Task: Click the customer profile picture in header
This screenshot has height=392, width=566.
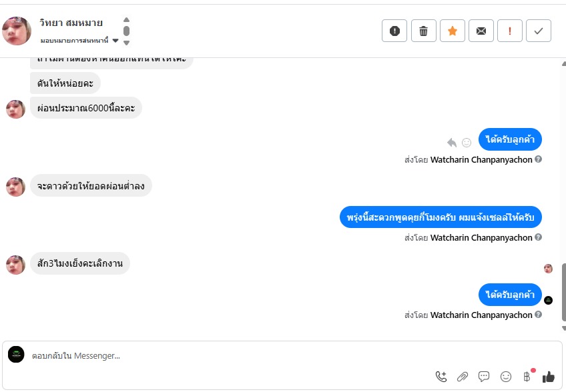Action: click(17, 31)
